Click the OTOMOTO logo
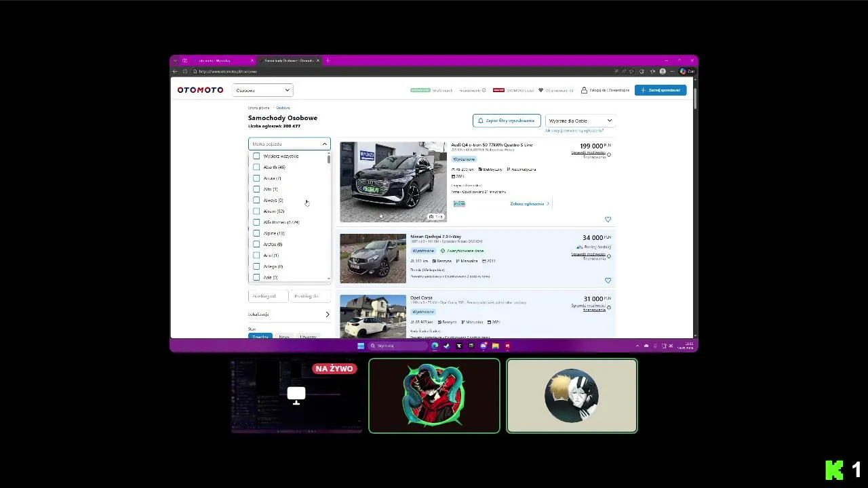Image resolution: width=868 pixels, height=488 pixels. 200,90
